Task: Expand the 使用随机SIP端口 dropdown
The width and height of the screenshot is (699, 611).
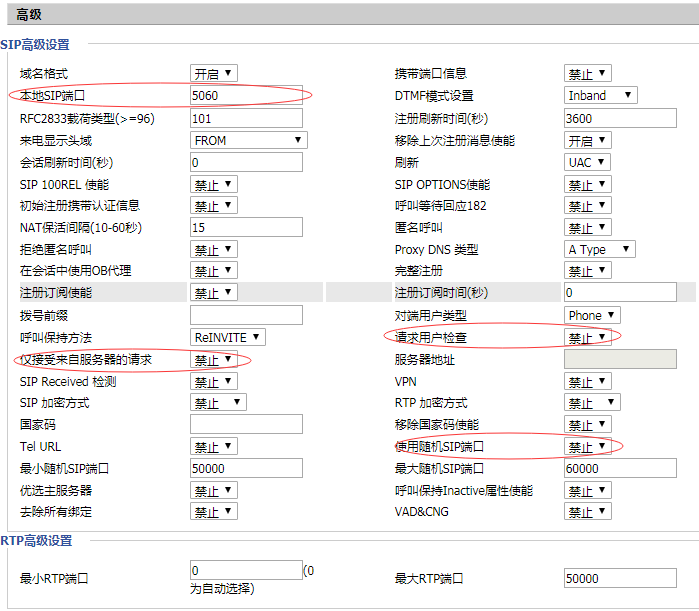Action: pyautogui.click(x=587, y=447)
